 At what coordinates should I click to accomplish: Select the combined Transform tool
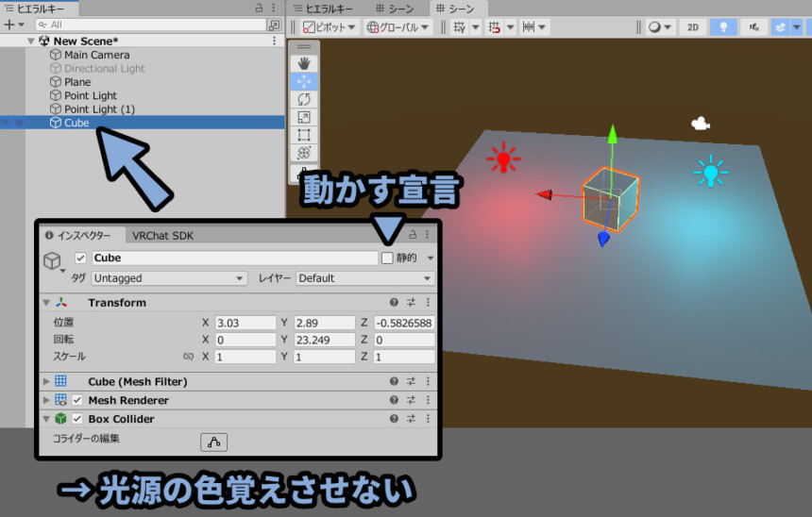pyautogui.click(x=304, y=153)
